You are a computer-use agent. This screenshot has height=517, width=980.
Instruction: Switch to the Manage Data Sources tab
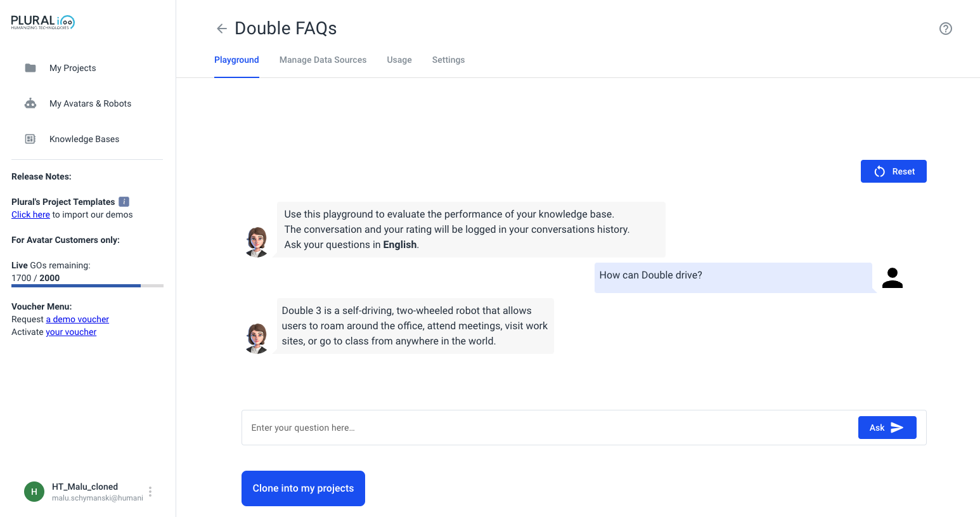[323, 60]
